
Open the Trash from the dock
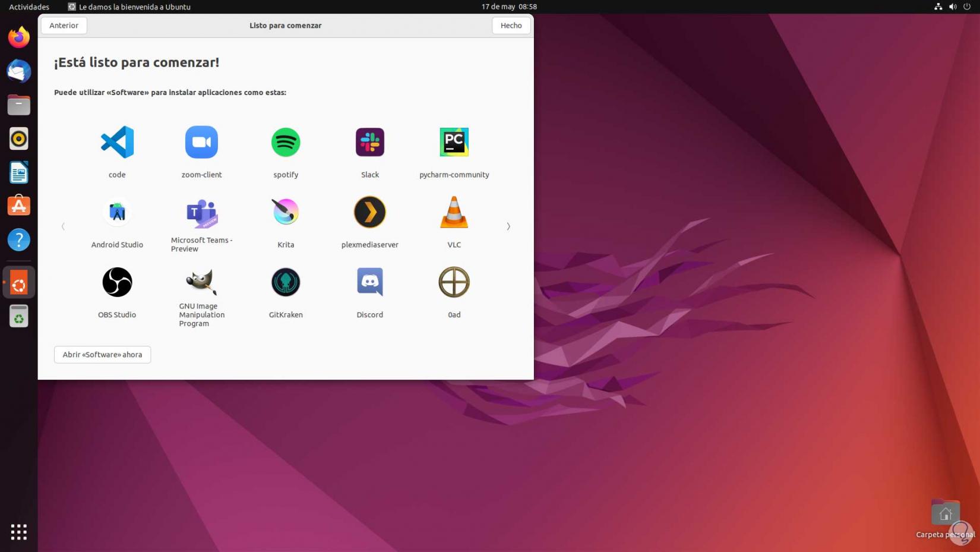pos(19,316)
